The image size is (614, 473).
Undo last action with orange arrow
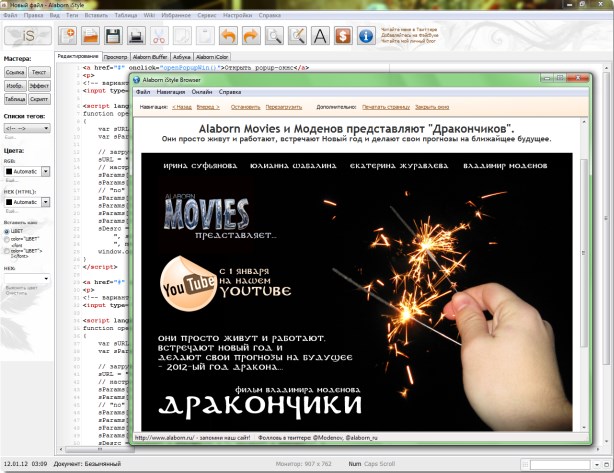point(228,36)
